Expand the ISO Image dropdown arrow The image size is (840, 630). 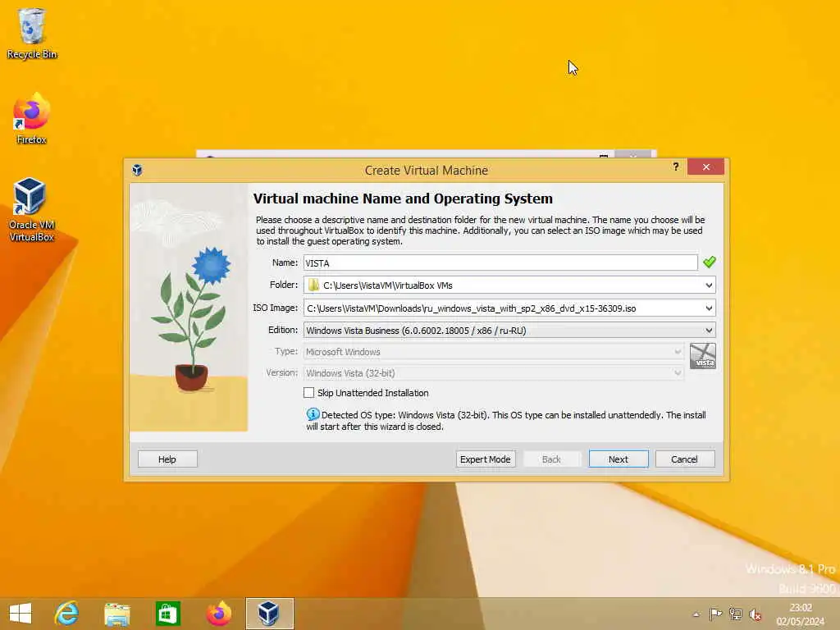pos(709,308)
